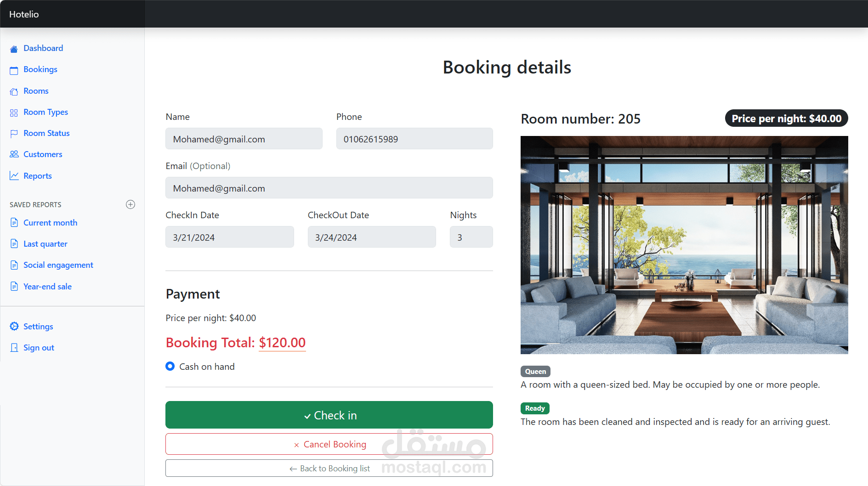
Task: Click the Cancel Booking button
Action: click(x=329, y=444)
